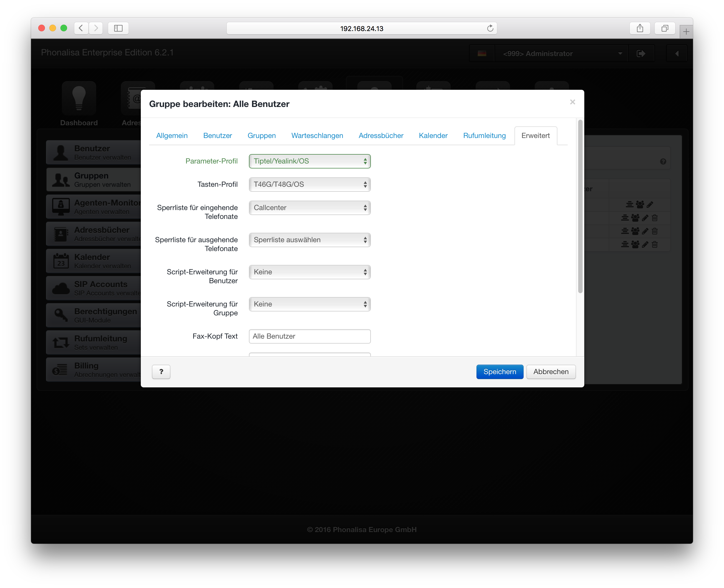724x588 pixels.
Task: Switch to the Warteschlangen tab
Action: (317, 136)
